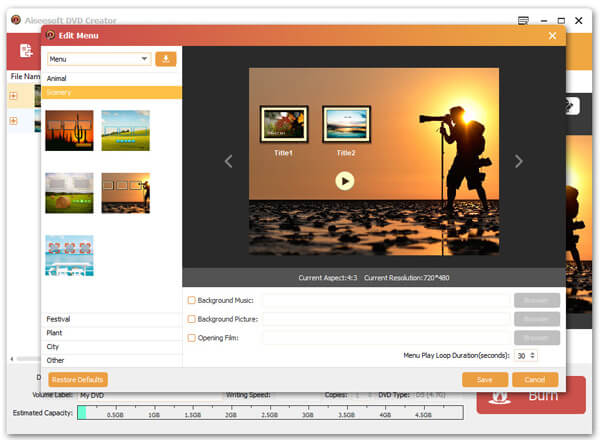The height and width of the screenshot is (440, 600).
Task: Go to previous menu preview arrow
Action: 228,161
